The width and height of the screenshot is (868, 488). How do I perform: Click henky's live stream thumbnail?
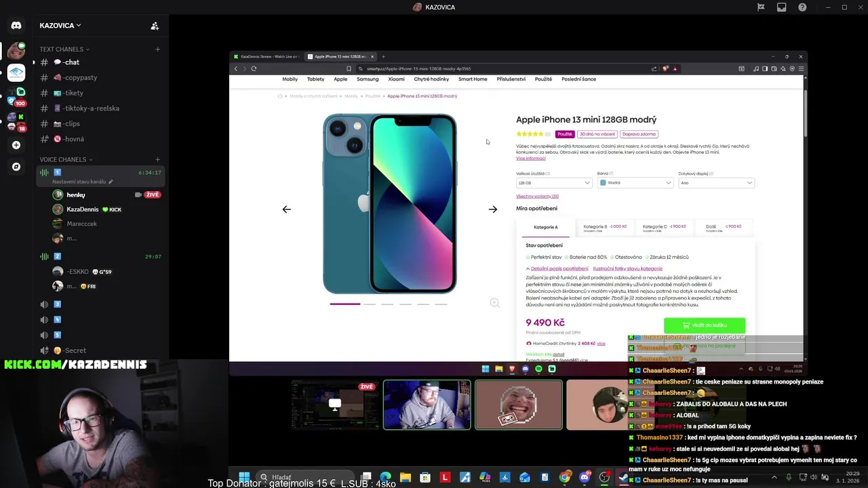335,405
